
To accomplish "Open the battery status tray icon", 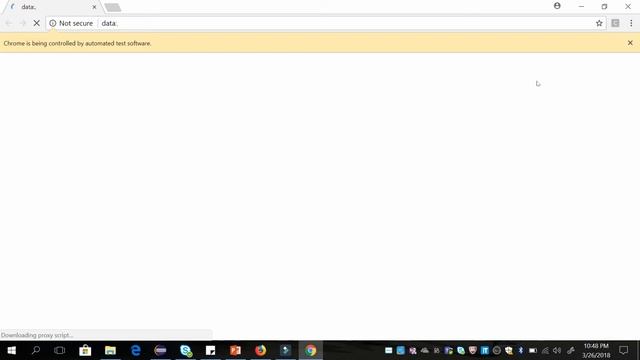I will pos(533,350).
